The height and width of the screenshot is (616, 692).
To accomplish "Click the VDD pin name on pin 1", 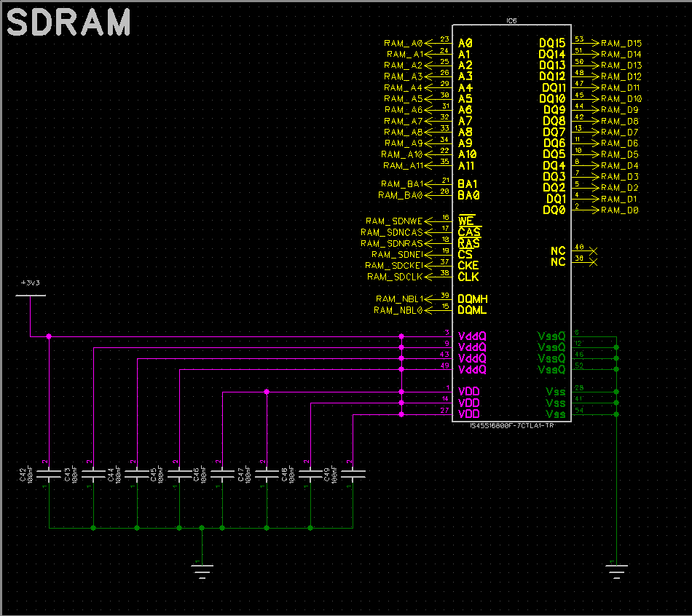I will point(468,392).
